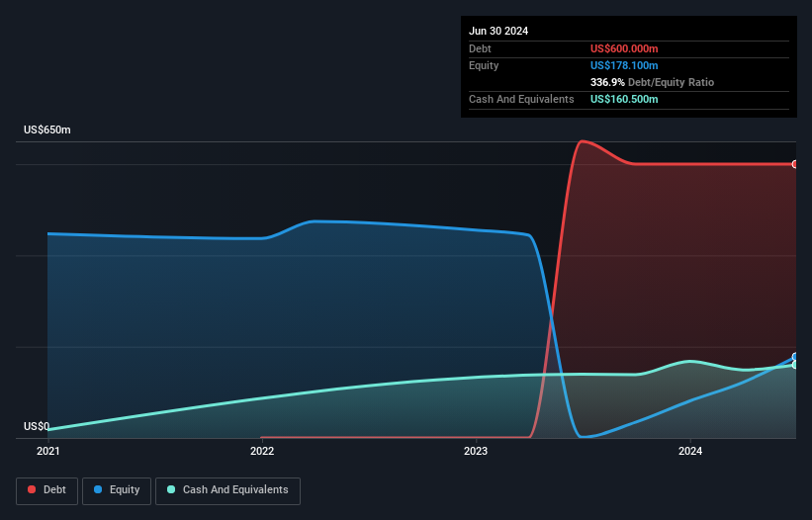Click the US$600.000m debt value
This screenshot has height=520, width=812.
624,48
